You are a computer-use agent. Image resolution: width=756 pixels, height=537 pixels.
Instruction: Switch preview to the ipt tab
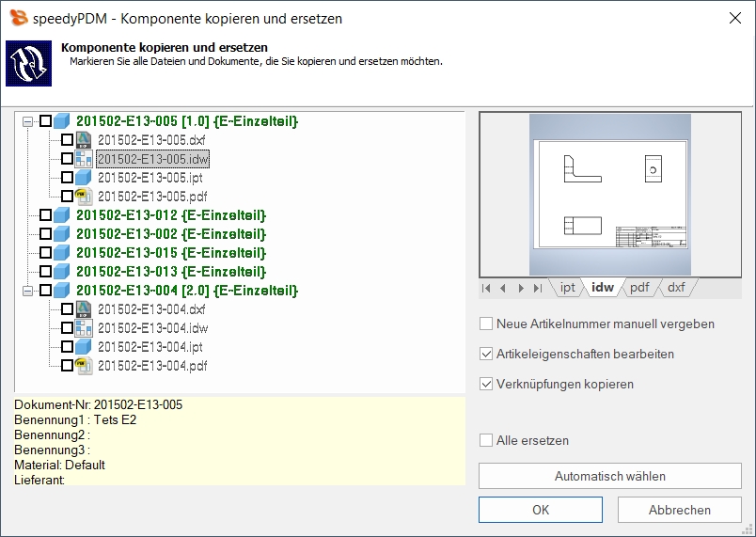[568, 288]
